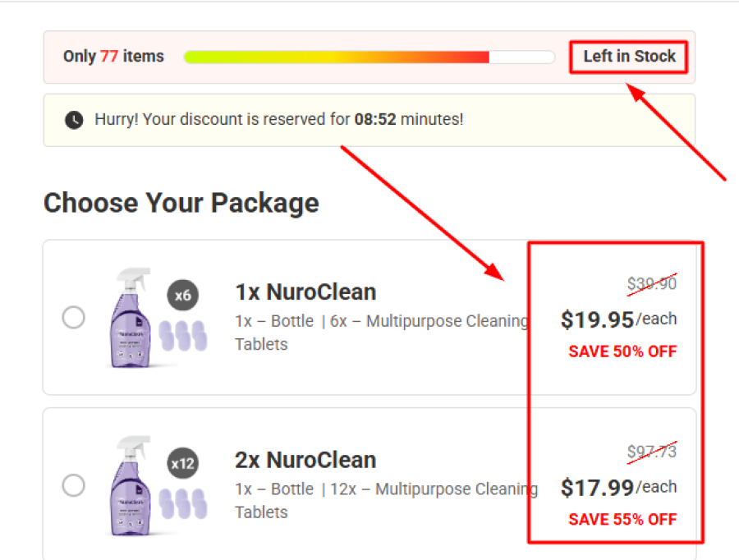Click the $17.99 each price
The width and height of the screenshot is (739, 560).
coord(618,488)
